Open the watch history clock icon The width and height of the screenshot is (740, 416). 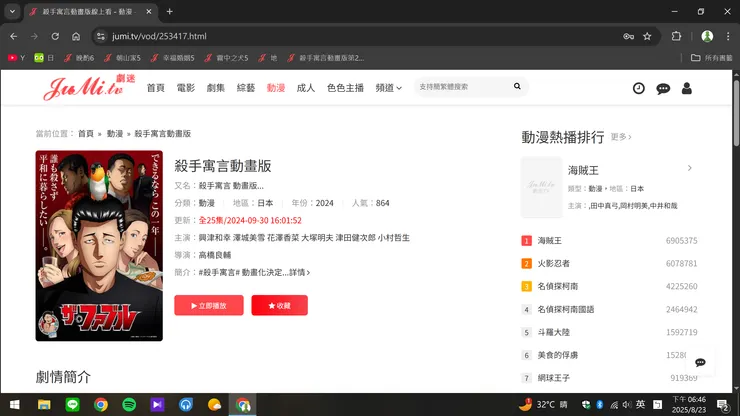[639, 88]
